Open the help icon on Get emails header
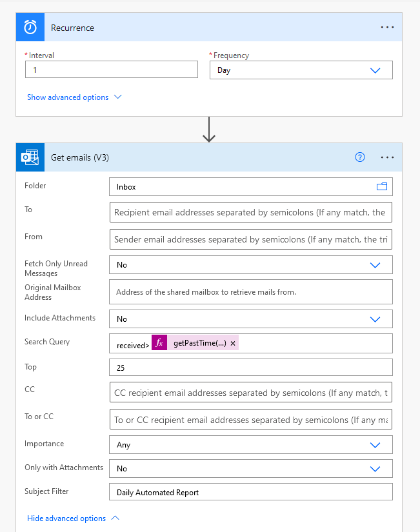Viewport: 420px width, 532px height. (x=359, y=157)
